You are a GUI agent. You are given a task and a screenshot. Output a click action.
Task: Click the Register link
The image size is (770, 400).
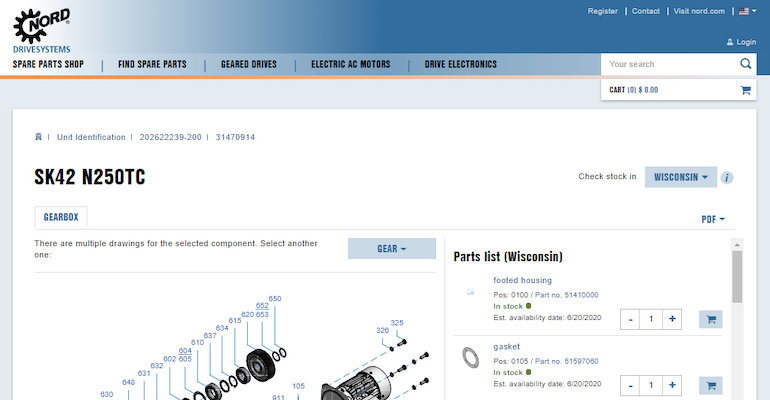click(603, 11)
